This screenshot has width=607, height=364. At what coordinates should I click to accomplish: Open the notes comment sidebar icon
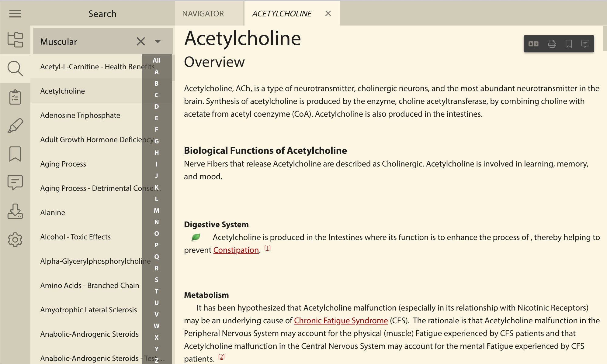pos(15,182)
